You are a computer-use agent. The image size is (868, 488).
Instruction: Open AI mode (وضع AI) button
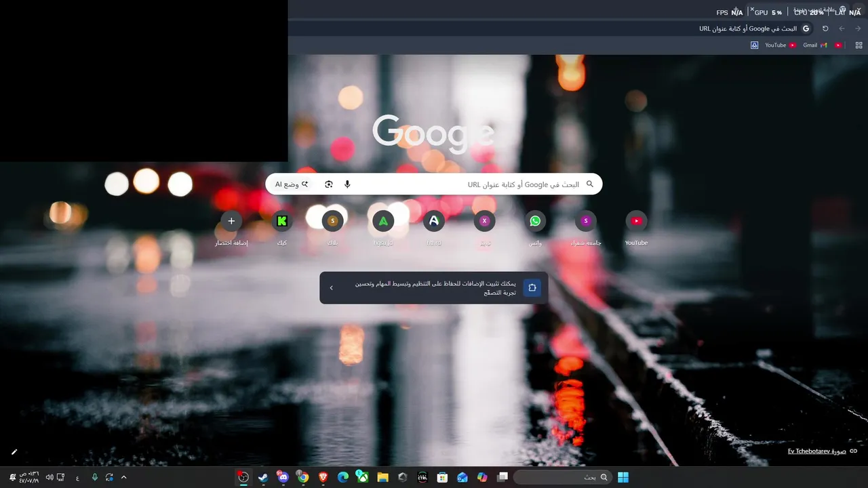coord(292,184)
